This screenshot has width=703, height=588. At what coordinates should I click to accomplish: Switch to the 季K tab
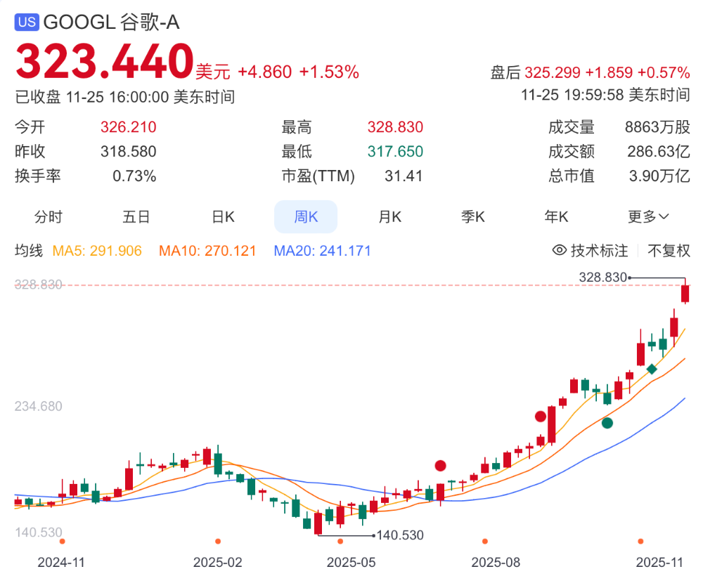[473, 217]
